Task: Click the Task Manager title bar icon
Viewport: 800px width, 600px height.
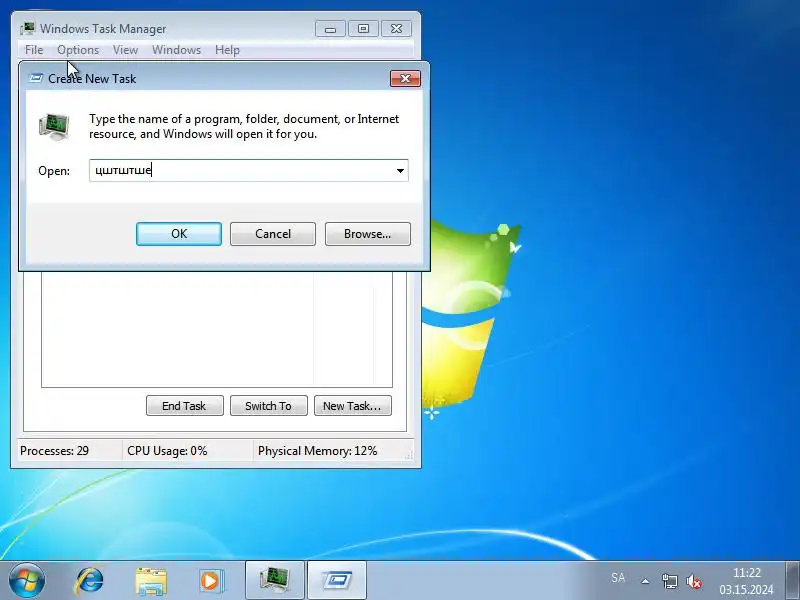Action: (x=28, y=29)
